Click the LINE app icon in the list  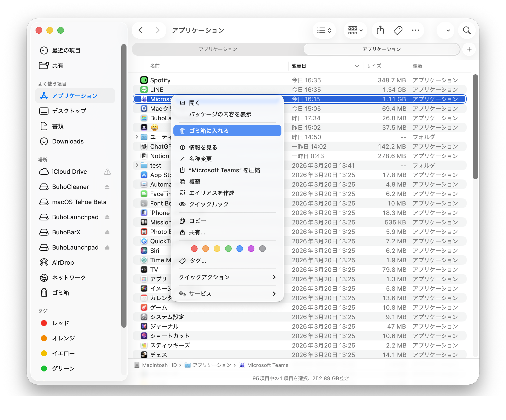(144, 89)
